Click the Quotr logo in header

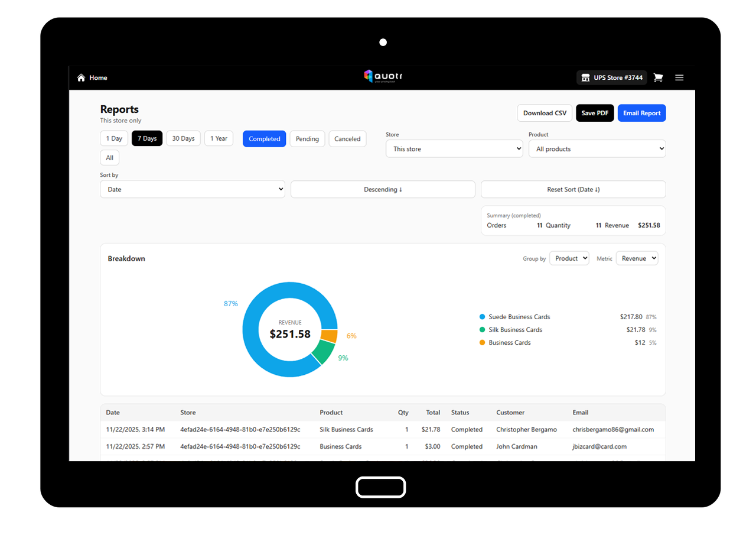383,76
